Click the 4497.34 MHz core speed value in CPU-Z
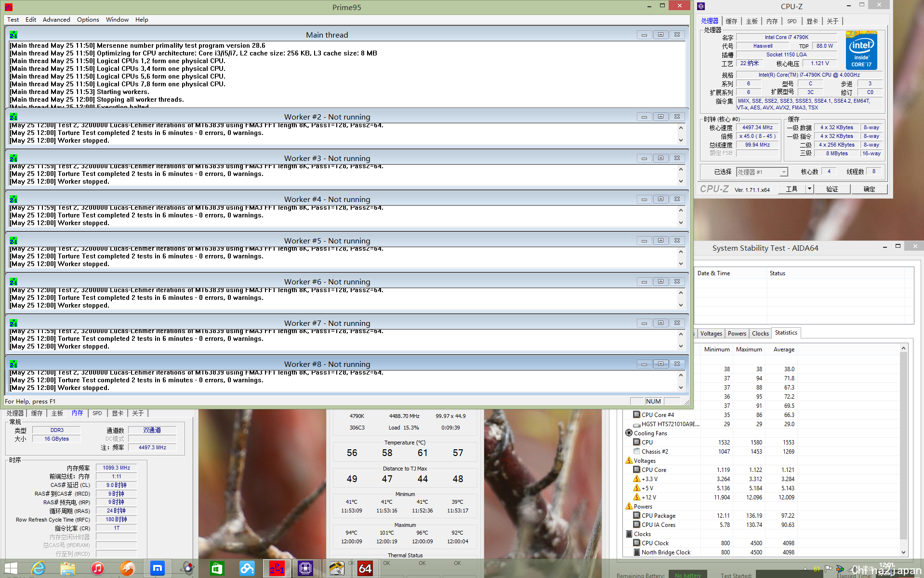 757,128
